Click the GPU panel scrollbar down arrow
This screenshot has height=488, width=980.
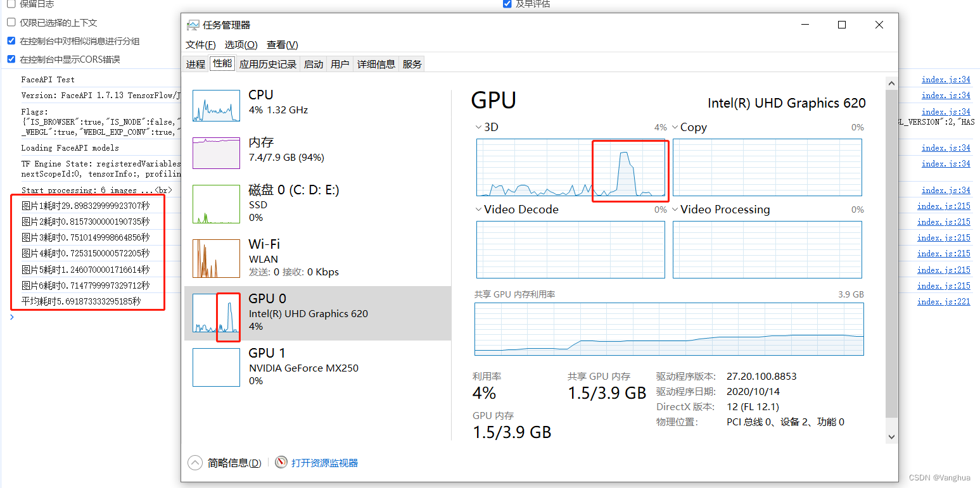(x=891, y=436)
